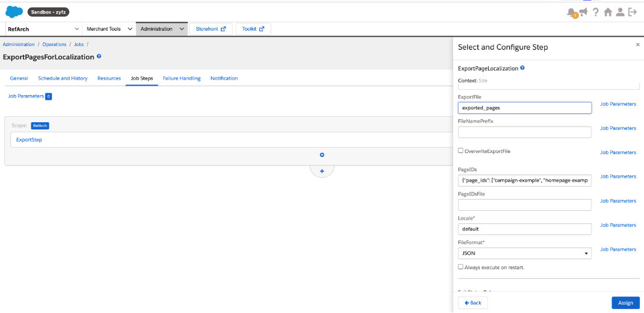Expand the Administration menu
The height and width of the screenshot is (313, 644).
coord(162,29)
